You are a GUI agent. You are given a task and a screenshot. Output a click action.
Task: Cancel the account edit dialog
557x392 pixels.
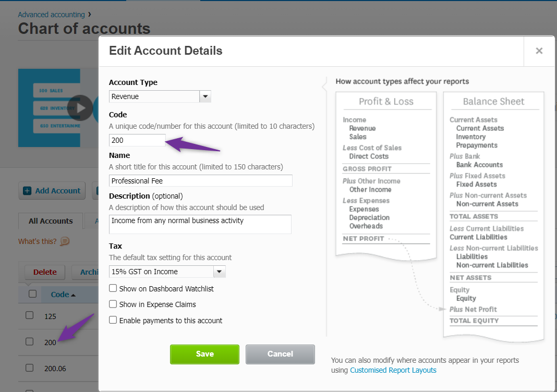(280, 354)
